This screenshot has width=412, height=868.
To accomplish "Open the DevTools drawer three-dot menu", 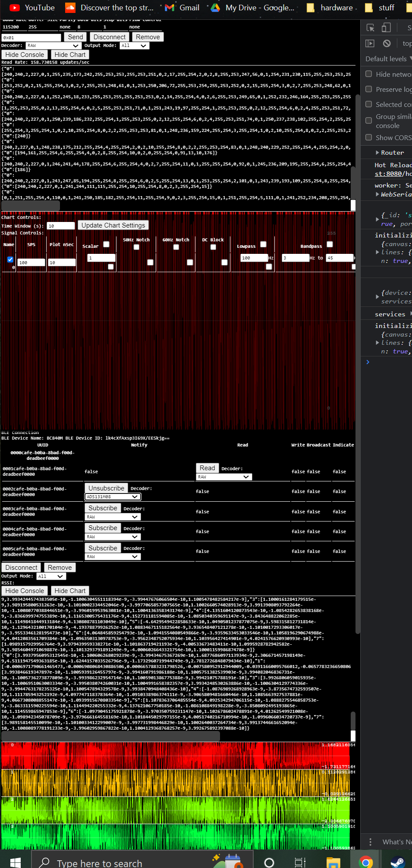I will click(370, 841).
